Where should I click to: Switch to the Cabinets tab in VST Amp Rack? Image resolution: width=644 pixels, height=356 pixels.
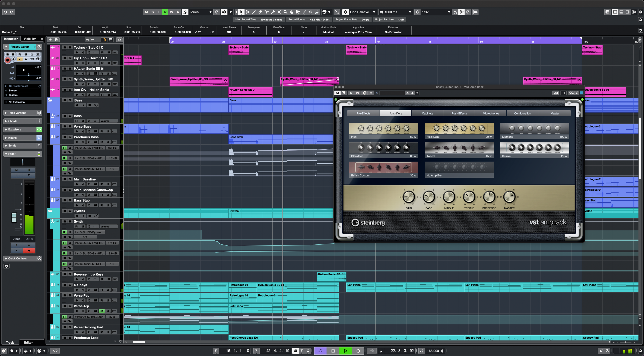click(x=427, y=113)
